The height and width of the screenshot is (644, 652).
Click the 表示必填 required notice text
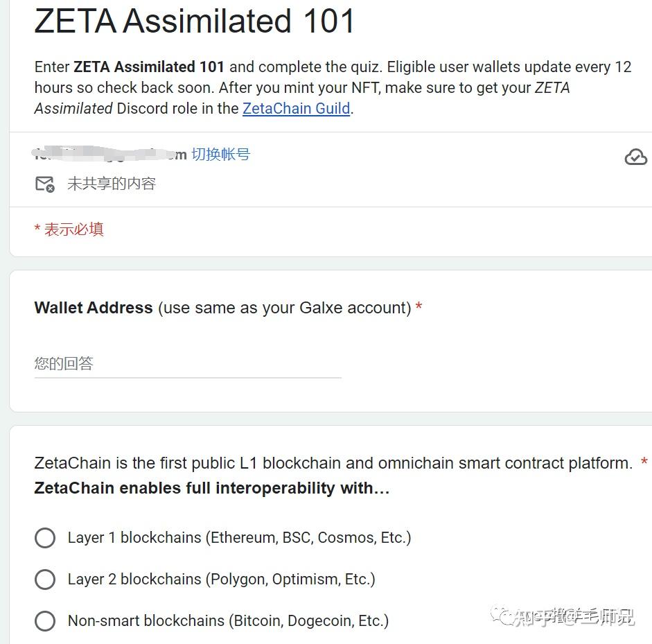[x=69, y=229]
